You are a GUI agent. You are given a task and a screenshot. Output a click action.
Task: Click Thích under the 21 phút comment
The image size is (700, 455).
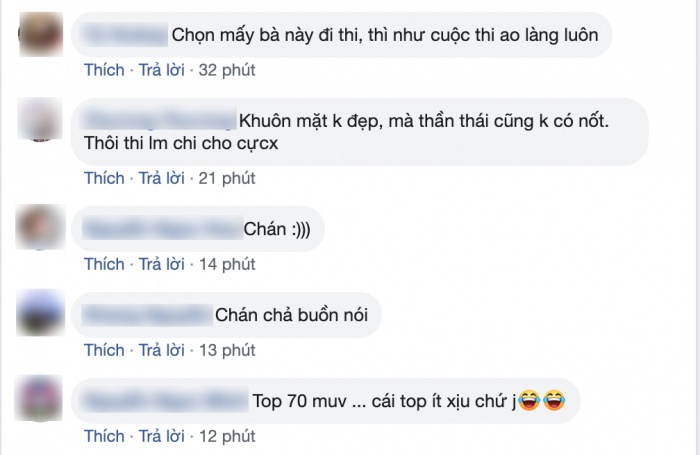point(104,178)
